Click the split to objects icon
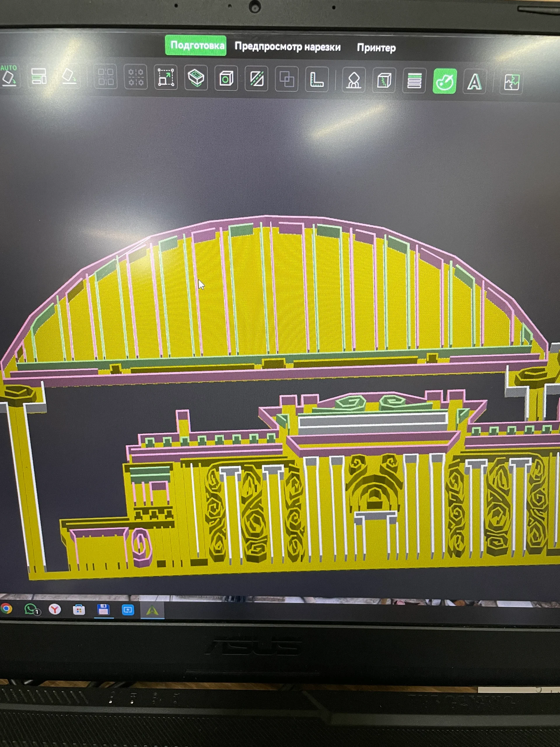The height and width of the screenshot is (747, 560). click(x=105, y=77)
